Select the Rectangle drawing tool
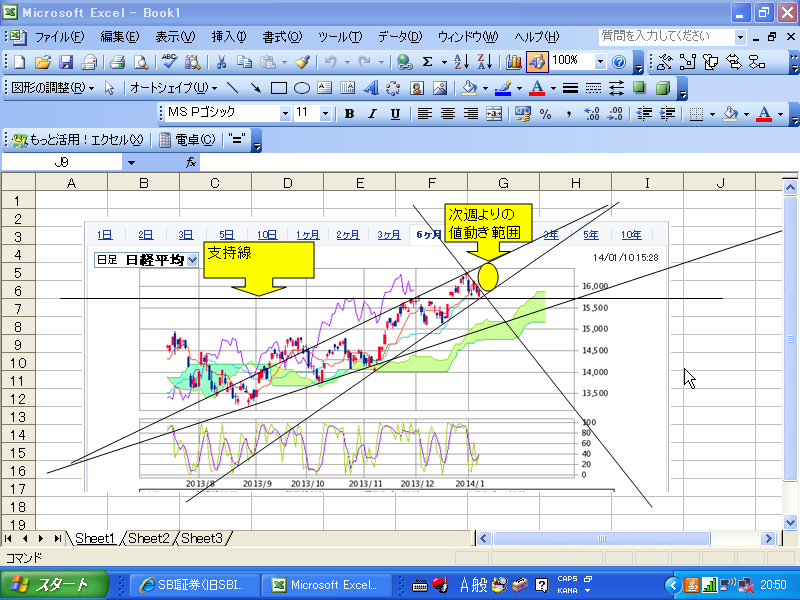This screenshot has width=800, height=600. (x=279, y=88)
